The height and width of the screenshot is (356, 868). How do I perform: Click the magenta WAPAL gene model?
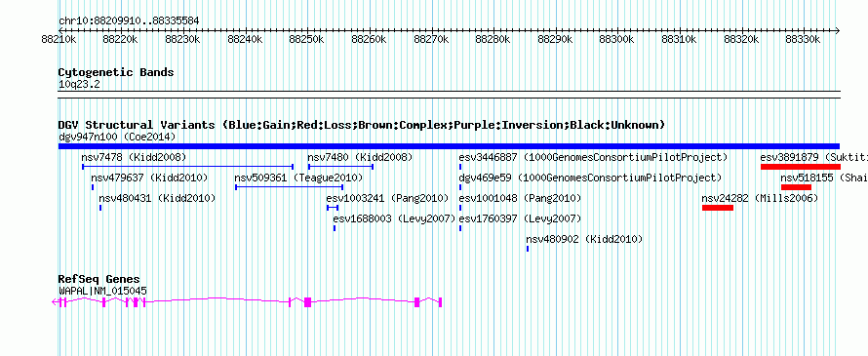tap(247, 301)
